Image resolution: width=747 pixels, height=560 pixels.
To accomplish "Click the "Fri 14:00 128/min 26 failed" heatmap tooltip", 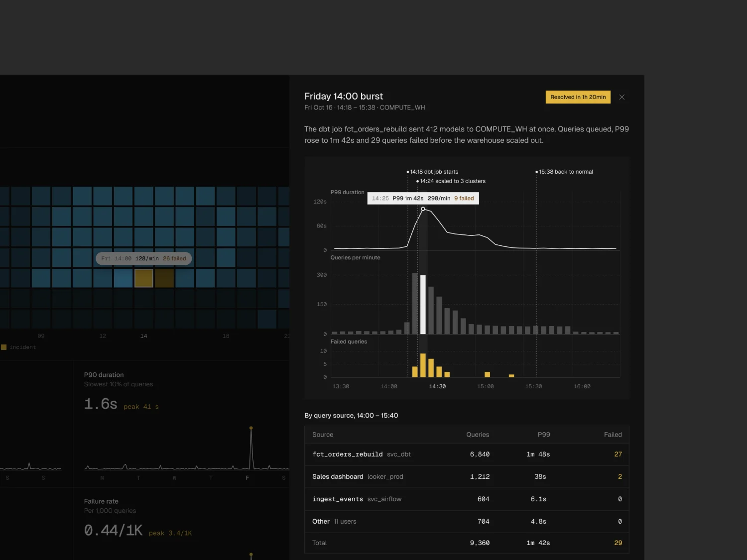I will 143,258.
